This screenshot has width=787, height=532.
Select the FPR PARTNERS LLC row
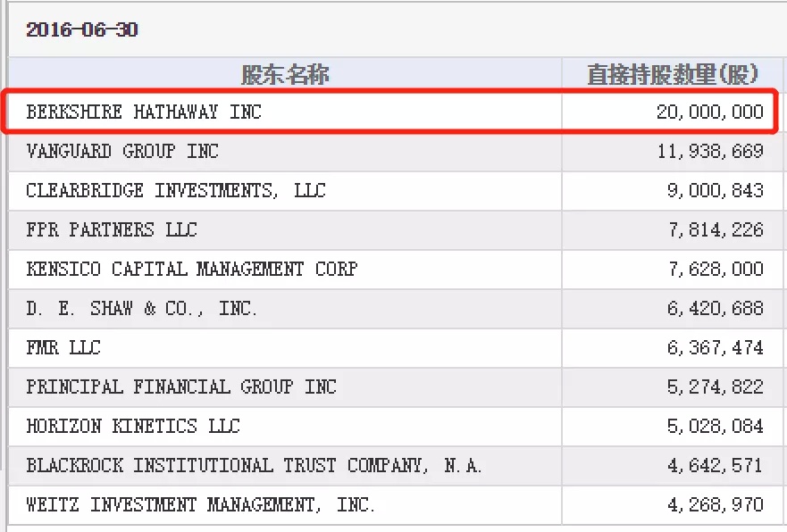396,229
